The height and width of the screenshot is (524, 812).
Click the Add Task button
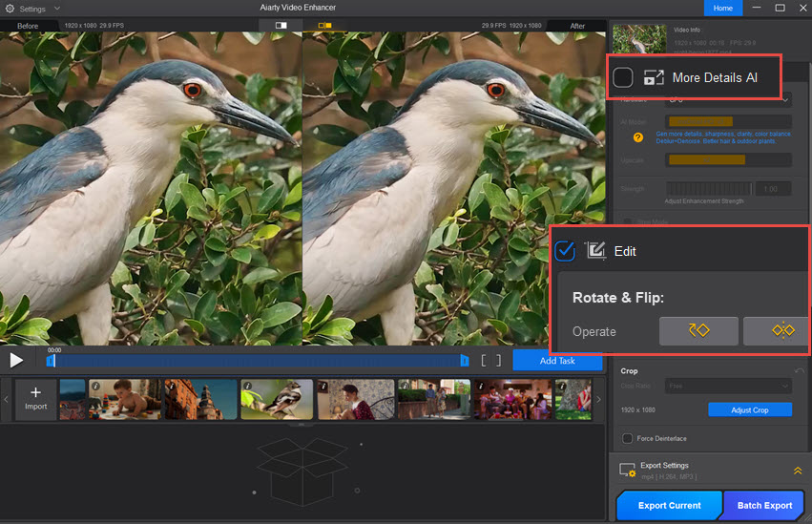[x=557, y=361]
